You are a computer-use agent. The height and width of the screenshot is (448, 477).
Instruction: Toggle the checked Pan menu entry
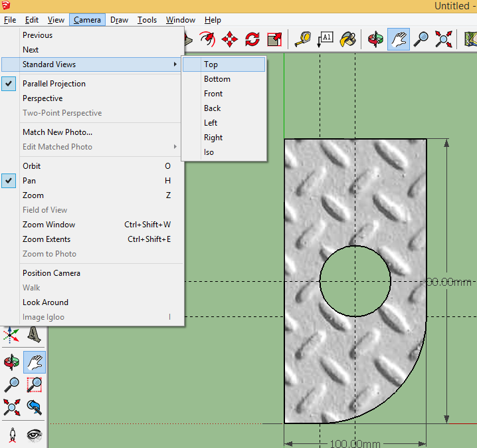click(29, 181)
